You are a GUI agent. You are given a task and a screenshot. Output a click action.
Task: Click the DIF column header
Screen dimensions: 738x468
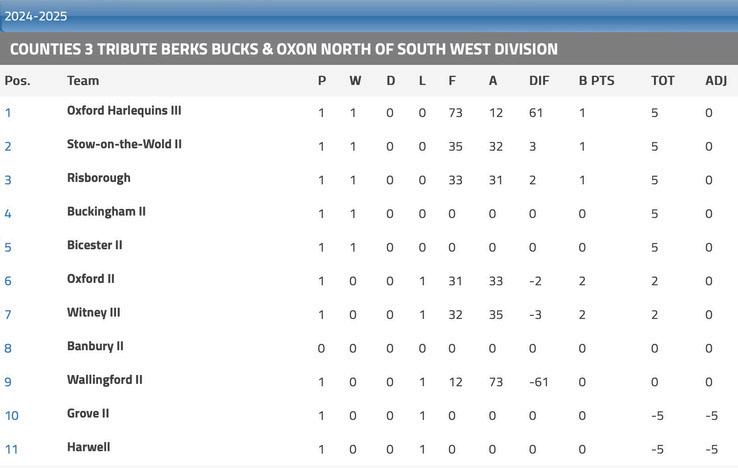(x=539, y=81)
